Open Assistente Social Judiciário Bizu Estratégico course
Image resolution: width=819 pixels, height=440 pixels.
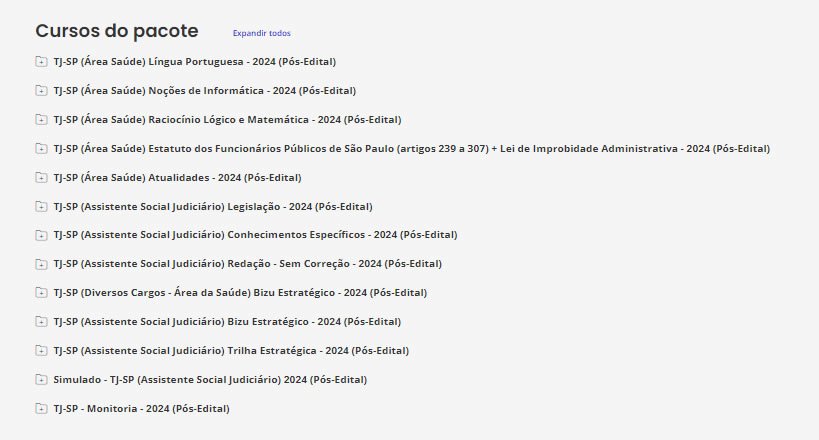point(227,322)
